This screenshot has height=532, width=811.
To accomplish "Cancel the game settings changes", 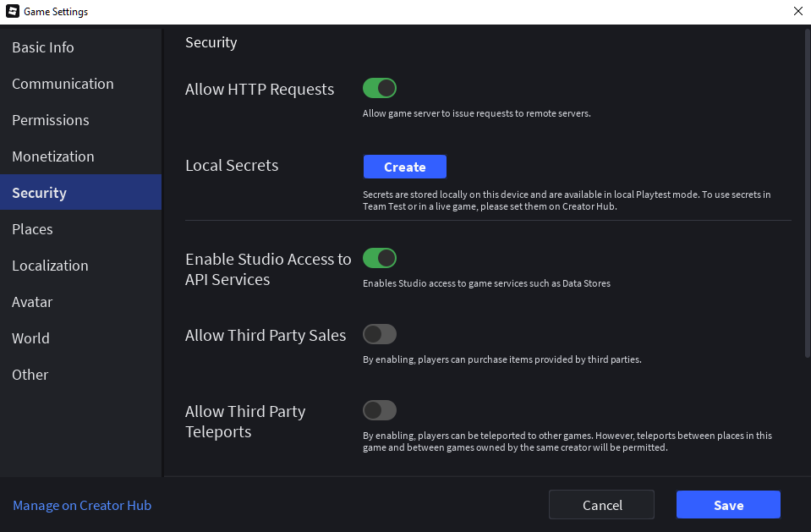I will pyautogui.click(x=601, y=505).
